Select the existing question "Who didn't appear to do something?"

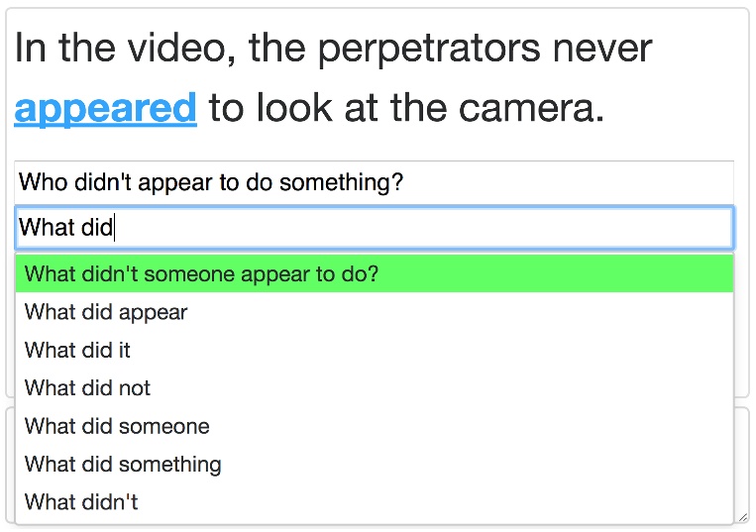click(211, 182)
